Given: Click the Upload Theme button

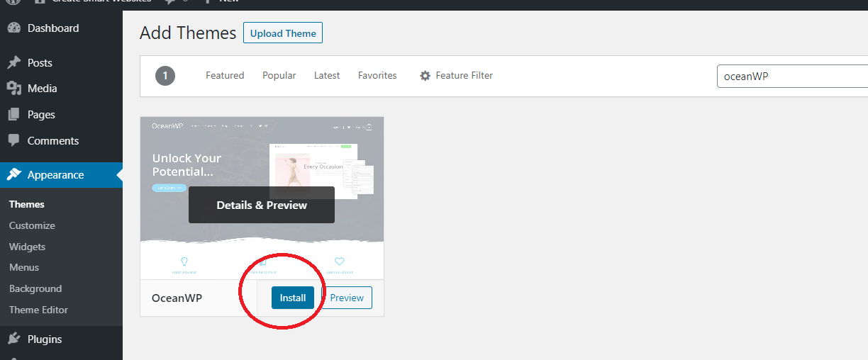Looking at the screenshot, I should click(x=283, y=33).
